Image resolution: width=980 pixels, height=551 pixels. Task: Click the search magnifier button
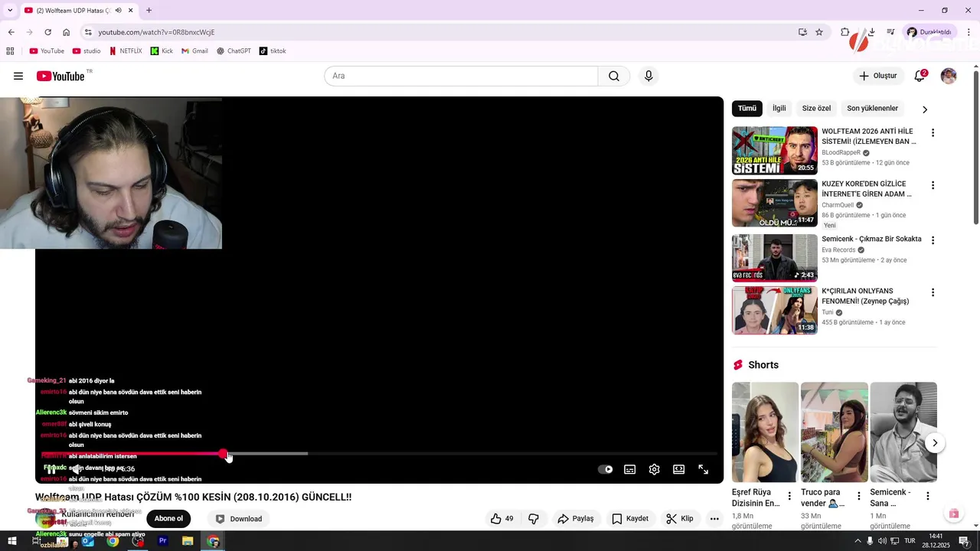614,76
